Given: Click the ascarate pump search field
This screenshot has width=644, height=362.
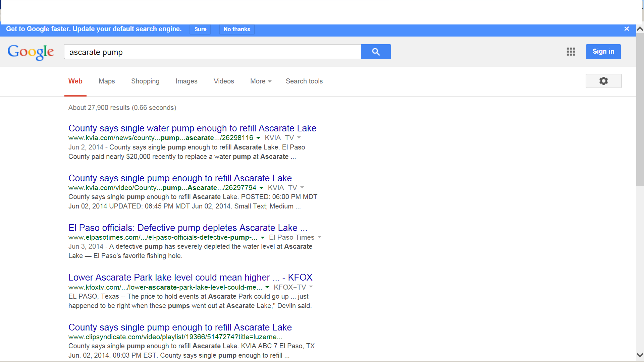Looking at the screenshot, I should pos(212,52).
